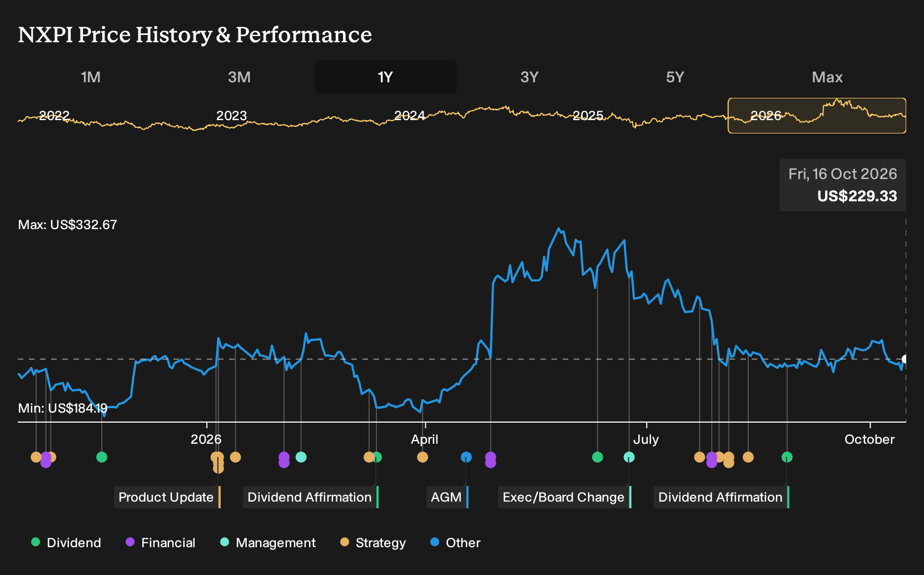The image size is (924, 575).
Task: View the 5Y price range
Action: [x=675, y=77]
